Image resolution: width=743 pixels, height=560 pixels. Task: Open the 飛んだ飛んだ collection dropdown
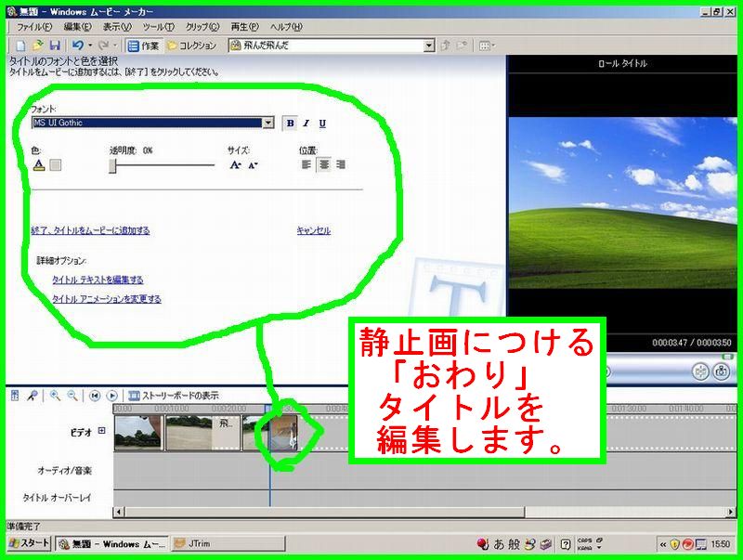[429, 46]
